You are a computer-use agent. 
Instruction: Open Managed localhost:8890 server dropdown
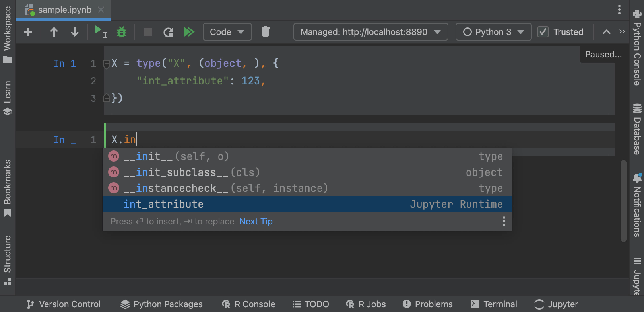(x=370, y=32)
